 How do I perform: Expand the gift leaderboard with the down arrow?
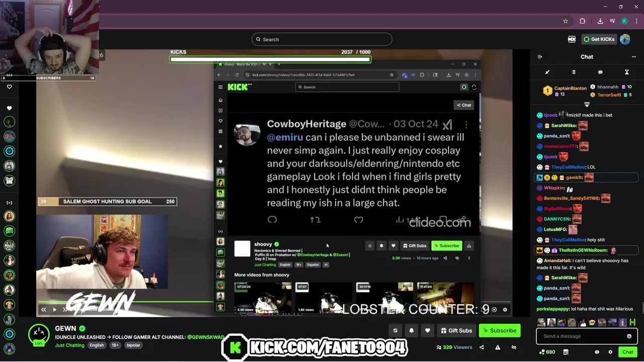[x=587, y=104]
